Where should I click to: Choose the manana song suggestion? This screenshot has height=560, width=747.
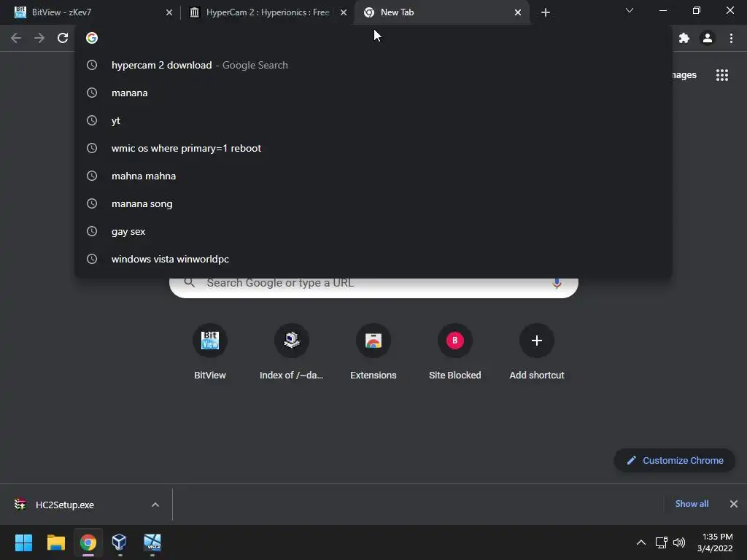click(x=373, y=203)
